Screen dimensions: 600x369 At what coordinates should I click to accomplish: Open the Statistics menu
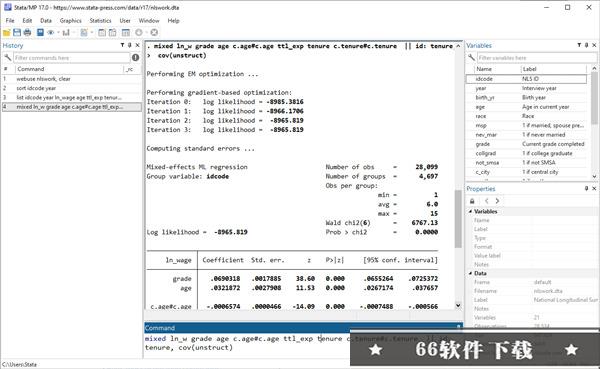[100, 21]
